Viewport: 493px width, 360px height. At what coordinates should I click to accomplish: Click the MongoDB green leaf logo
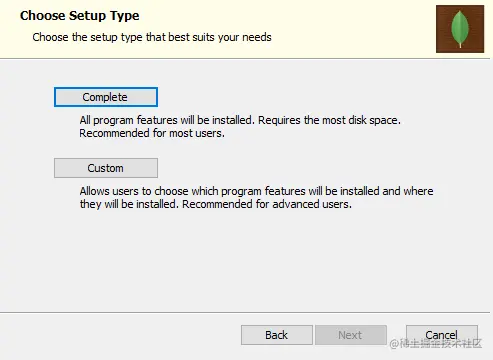click(460, 29)
